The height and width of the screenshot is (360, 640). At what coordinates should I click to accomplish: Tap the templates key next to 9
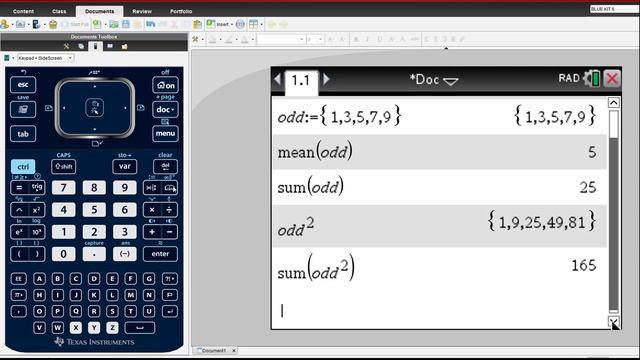pyautogui.click(x=151, y=188)
